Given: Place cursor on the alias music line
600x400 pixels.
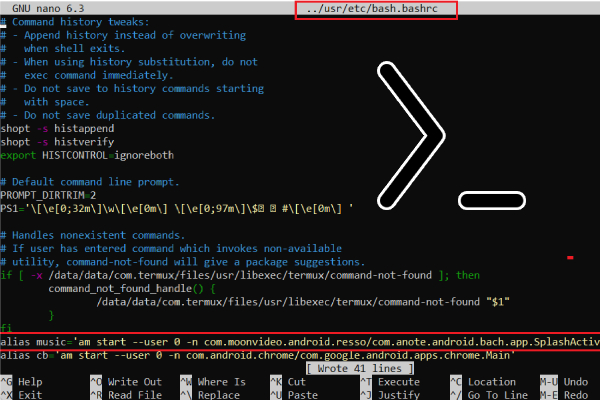Looking at the screenshot, I should [300, 342].
